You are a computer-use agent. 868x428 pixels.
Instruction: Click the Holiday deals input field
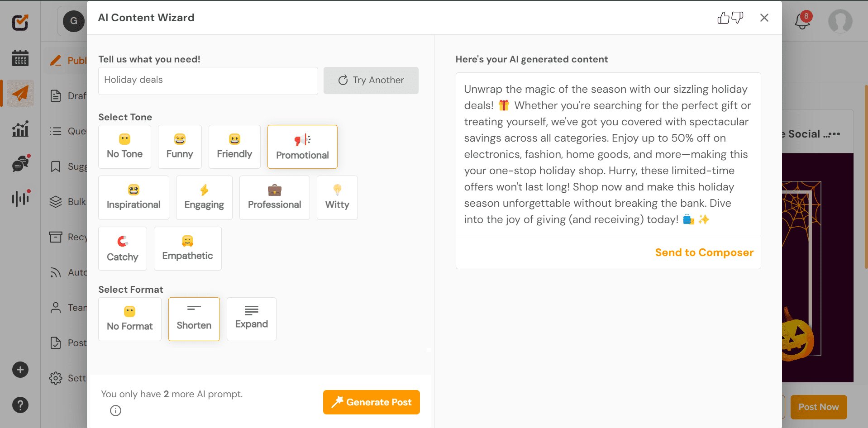208,81
